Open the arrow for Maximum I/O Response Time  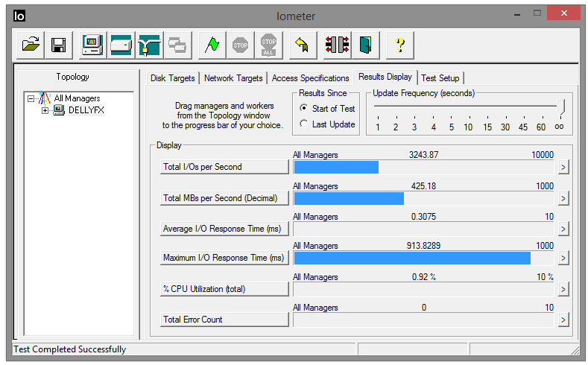563,258
